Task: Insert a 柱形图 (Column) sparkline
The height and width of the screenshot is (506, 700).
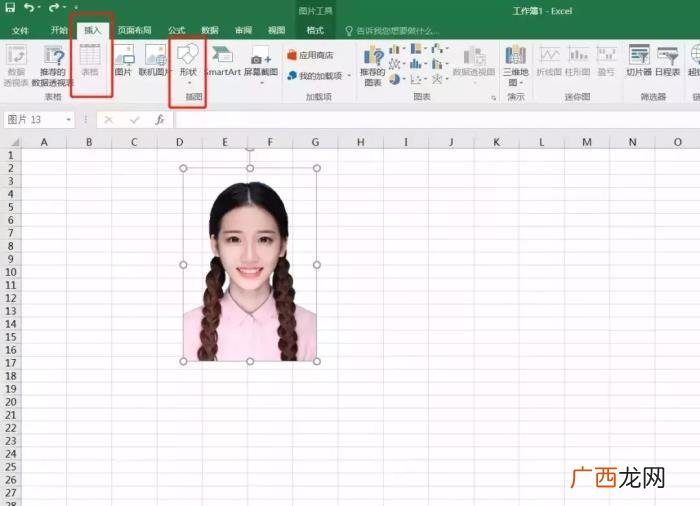Action: click(x=578, y=61)
